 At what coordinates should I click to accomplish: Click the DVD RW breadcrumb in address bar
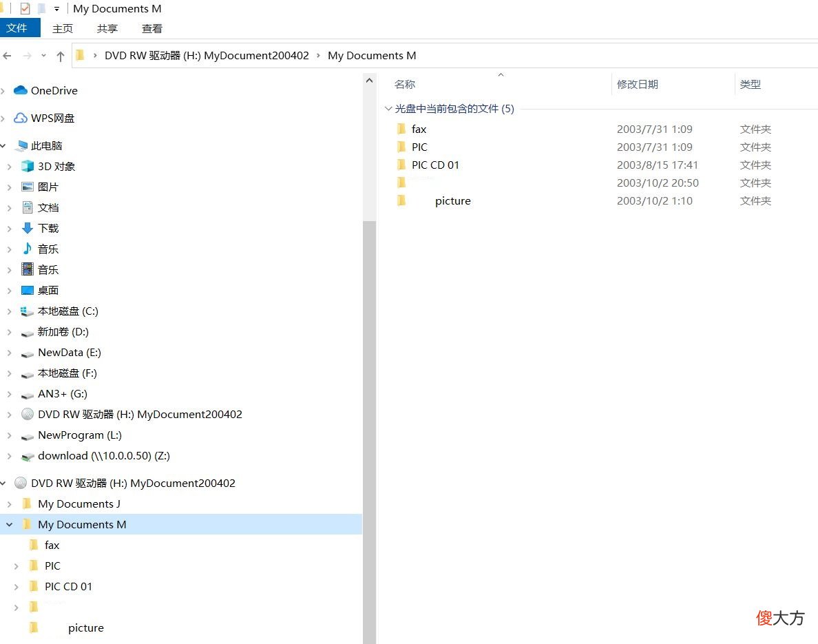207,55
